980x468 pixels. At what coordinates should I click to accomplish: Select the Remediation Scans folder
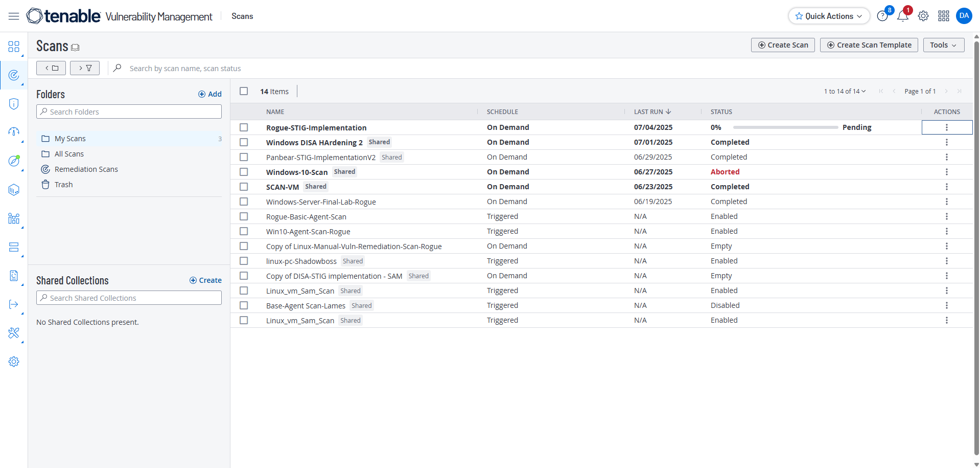coord(86,169)
